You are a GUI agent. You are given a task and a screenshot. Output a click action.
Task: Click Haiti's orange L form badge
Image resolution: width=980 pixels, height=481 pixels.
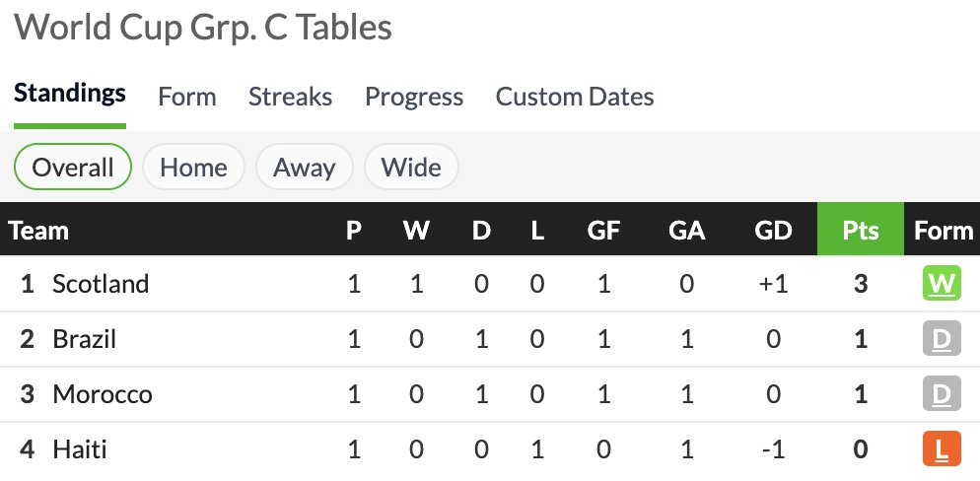point(942,448)
